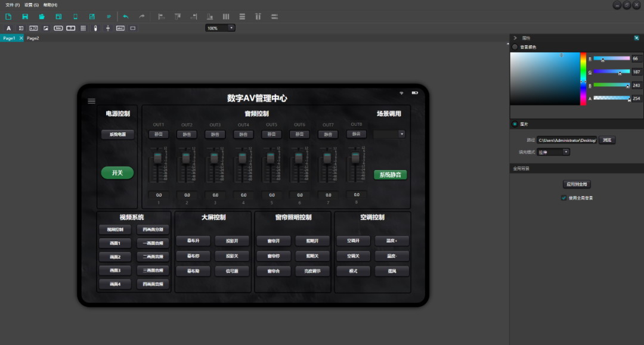The width and height of the screenshot is (644, 345).
Task: Select the 背景颜色 radio button
Action: coord(515,47)
